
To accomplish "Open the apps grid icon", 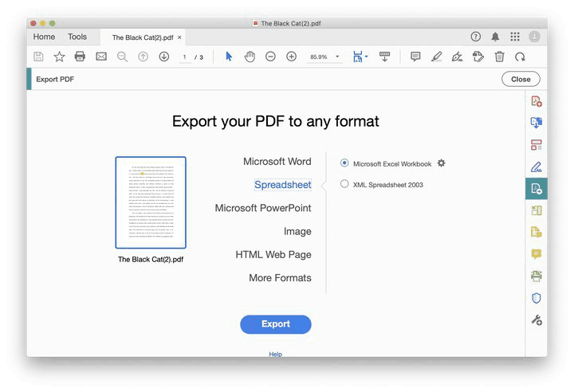I will pos(515,37).
